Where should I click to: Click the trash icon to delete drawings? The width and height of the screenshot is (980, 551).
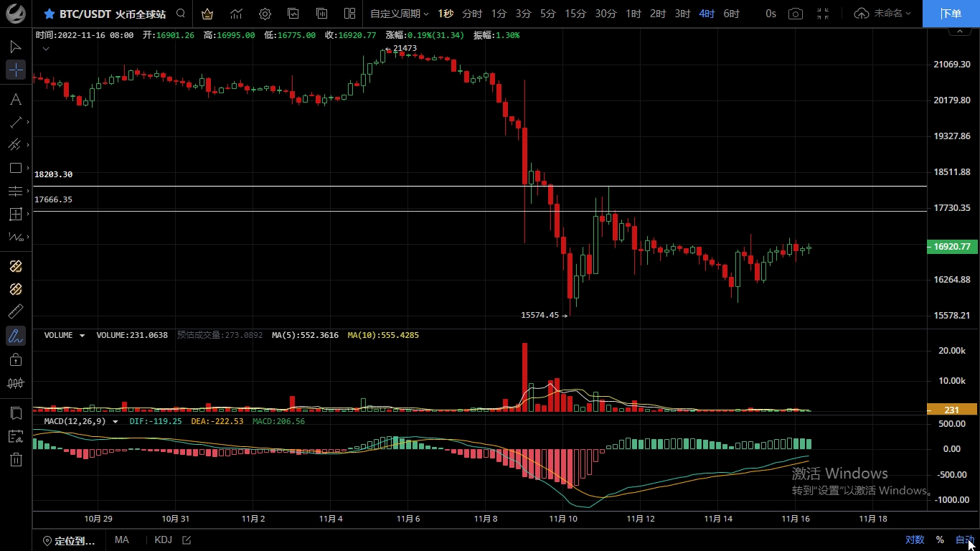tap(16, 459)
